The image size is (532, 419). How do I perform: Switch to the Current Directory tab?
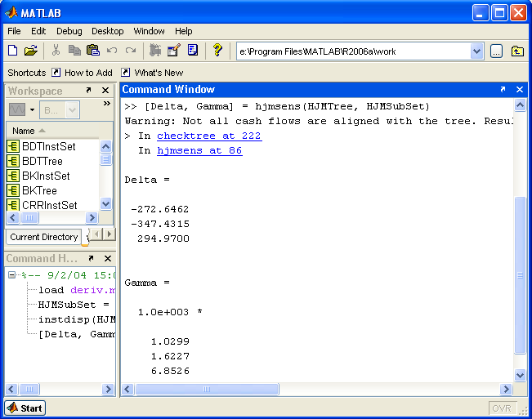[44, 237]
